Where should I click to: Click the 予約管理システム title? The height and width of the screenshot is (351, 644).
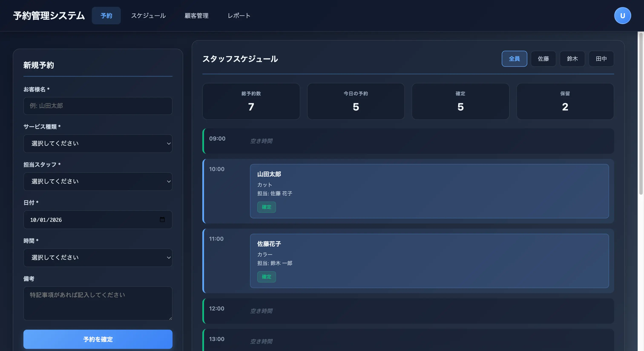click(x=49, y=16)
